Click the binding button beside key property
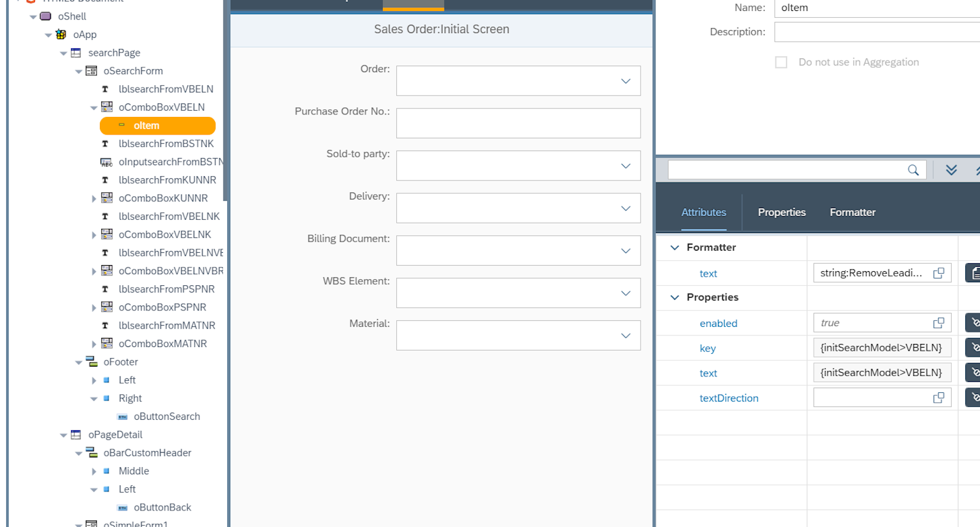Screen dimensions: 980x527 (x=973, y=348)
